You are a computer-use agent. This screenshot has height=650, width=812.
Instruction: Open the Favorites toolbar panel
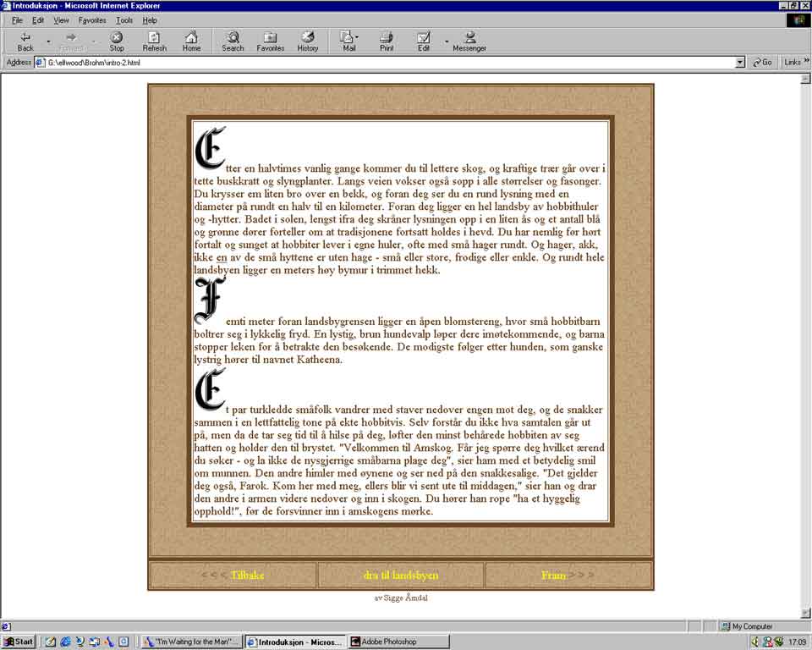coord(271,41)
